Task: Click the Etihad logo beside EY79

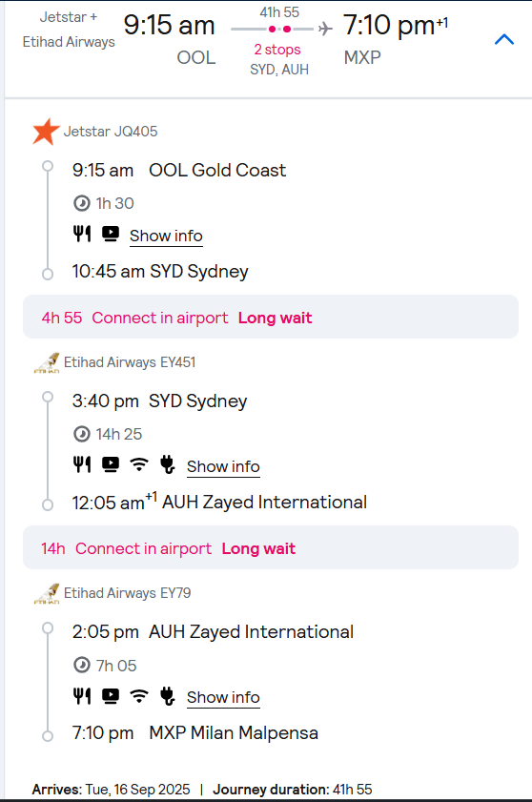Action: click(x=47, y=593)
